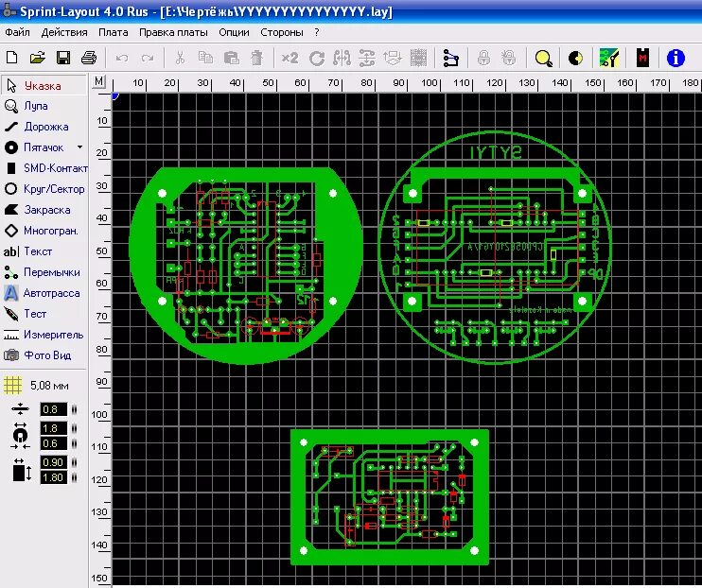This screenshot has height=588, width=702.
Task: Paste using the clipboard icon
Action: tap(231, 59)
